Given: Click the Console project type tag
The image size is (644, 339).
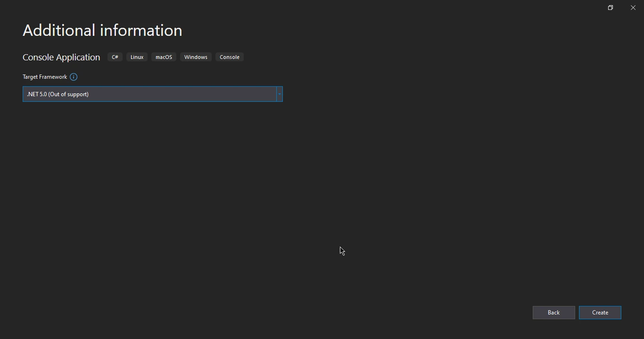Looking at the screenshot, I should 230,57.
